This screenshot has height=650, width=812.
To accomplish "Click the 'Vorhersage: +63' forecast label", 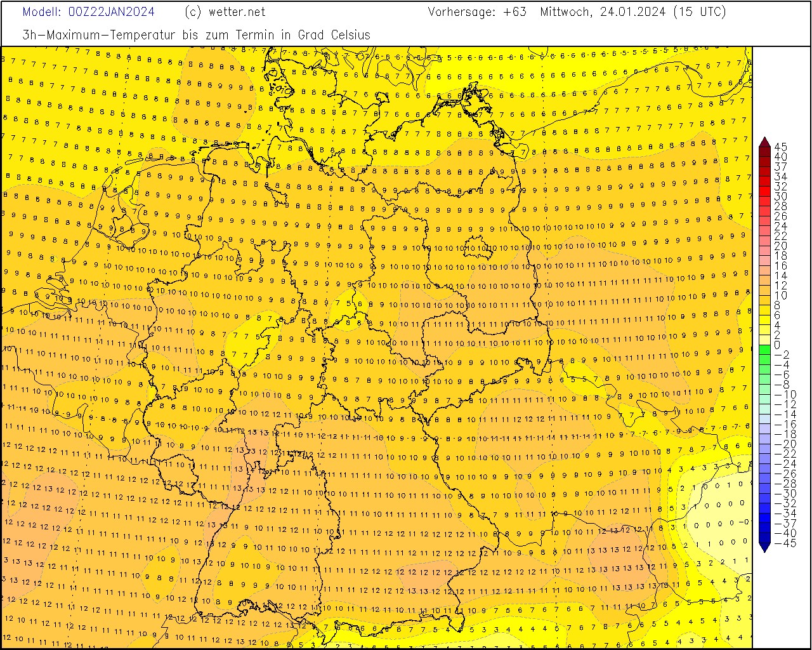I will point(477,12).
